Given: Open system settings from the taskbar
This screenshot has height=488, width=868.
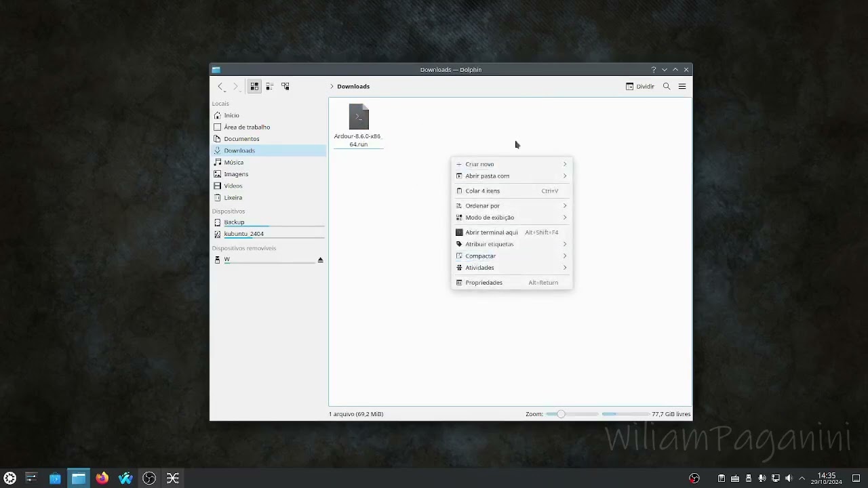Looking at the screenshot, I should (x=31, y=479).
